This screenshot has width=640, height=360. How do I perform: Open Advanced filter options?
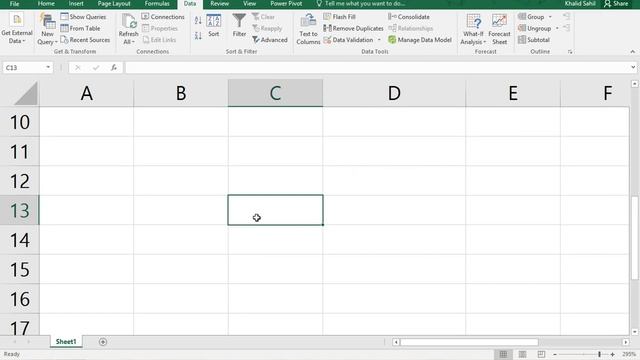pyautogui.click(x=270, y=40)
